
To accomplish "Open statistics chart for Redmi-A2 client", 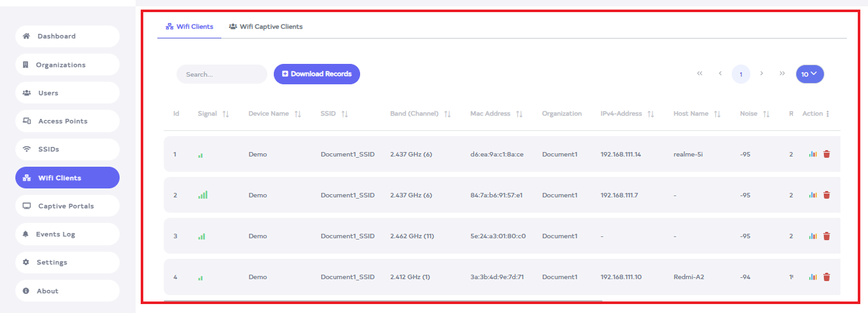I will 813,277.
